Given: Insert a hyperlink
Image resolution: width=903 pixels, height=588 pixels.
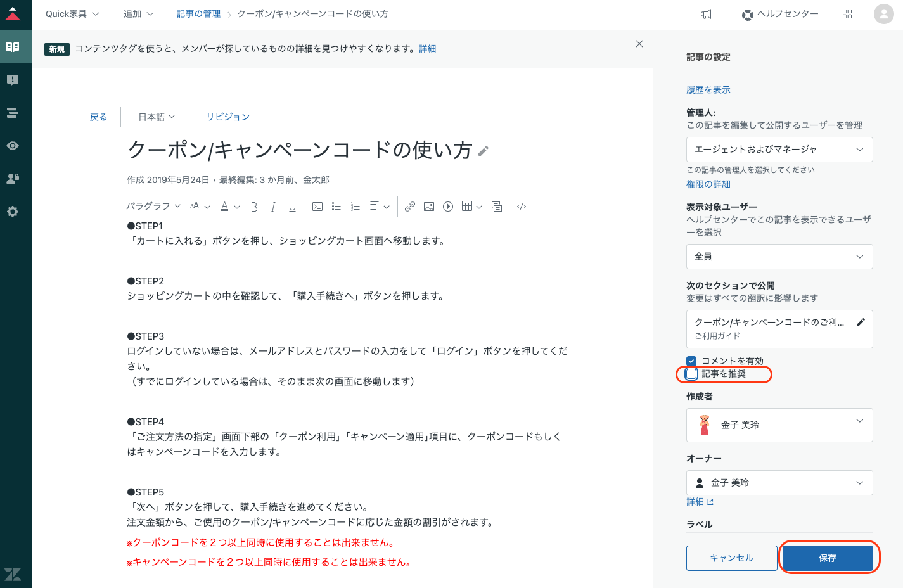Looking at the screenshot, I should pos(410,206).
